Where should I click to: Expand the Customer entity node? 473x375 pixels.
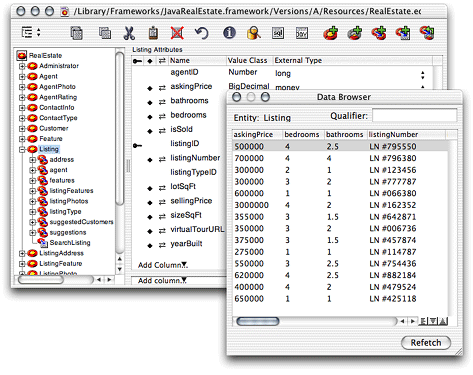tap(22, 129)
